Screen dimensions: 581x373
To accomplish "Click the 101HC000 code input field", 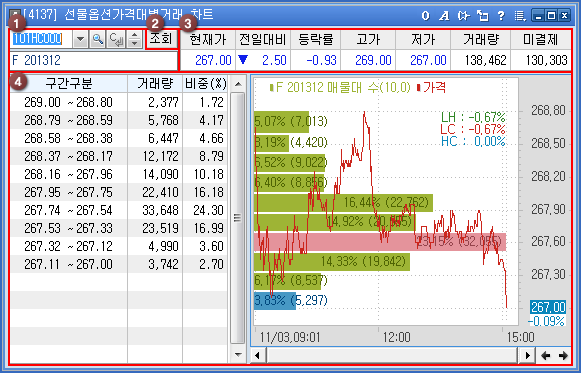I will tap(42, 39).
